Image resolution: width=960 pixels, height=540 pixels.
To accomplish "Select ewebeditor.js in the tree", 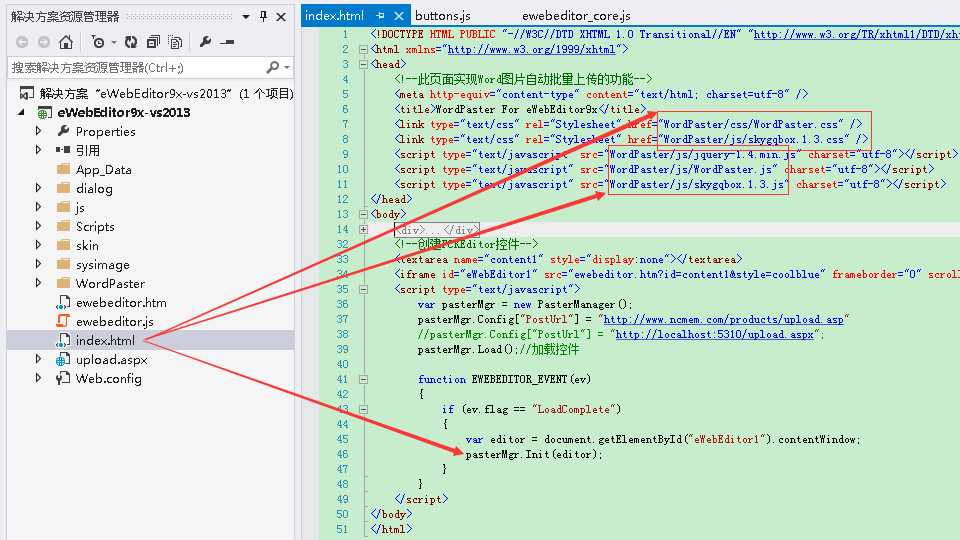I will coord(114,321).
